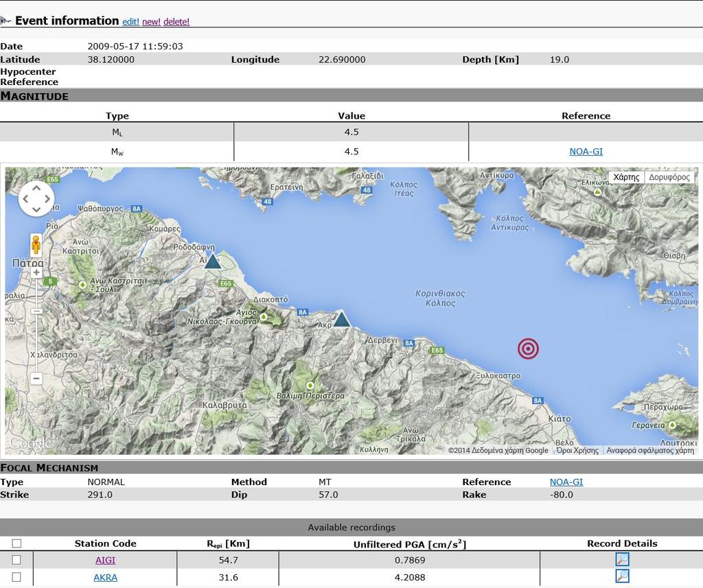
Task: Click the Street View pegman icon
Action: coord(36,245)
